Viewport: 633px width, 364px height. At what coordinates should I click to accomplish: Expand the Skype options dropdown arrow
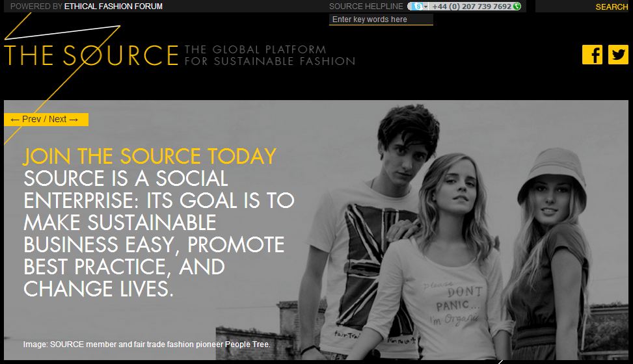425,7
